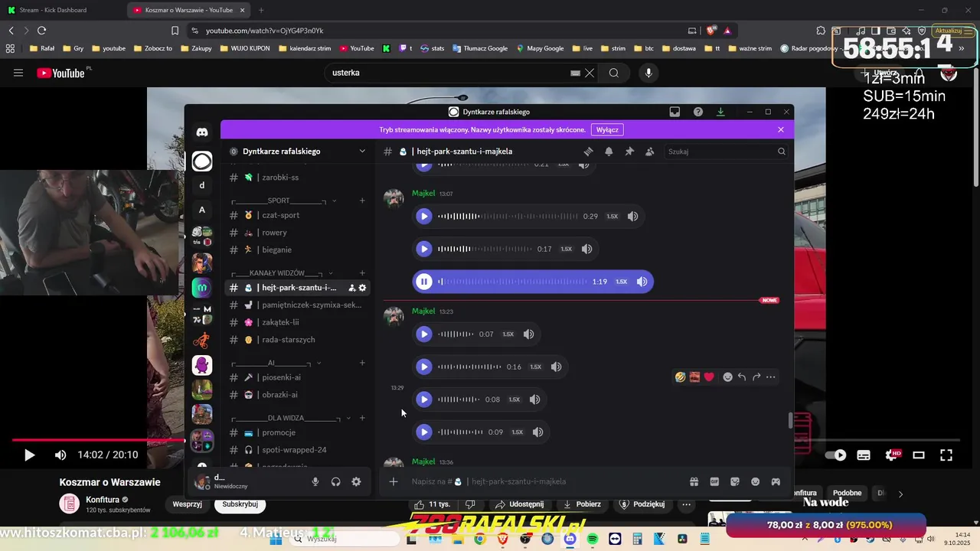This screenshot has width=980, height=551.
Task: Mute volume on the 1:19 voice message
Action: coord(642,282)
